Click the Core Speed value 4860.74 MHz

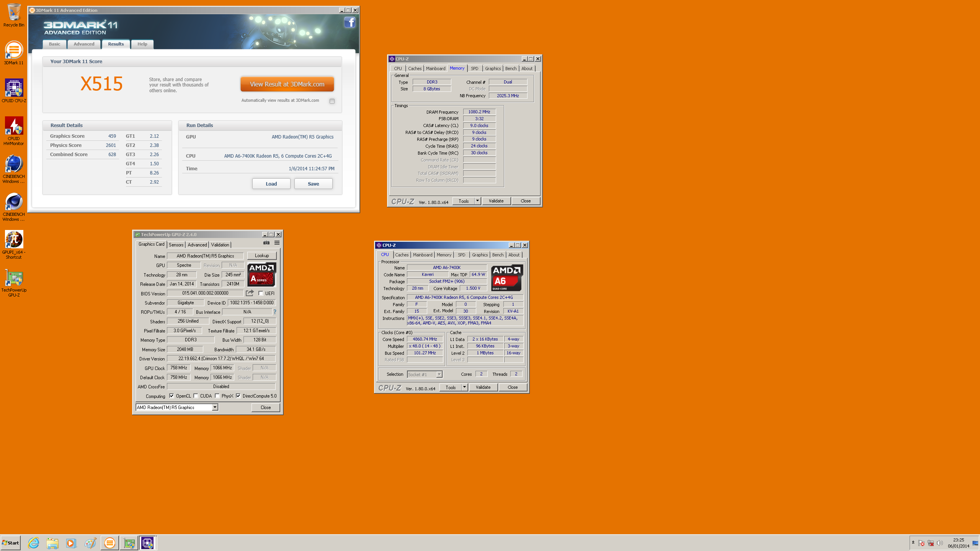(425, 339)
